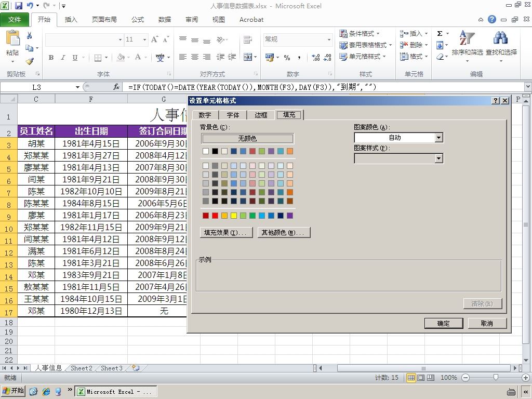Select the Format Painter brush
The height and width of the screenshot is (399, 532).
(x=30, y=61)
